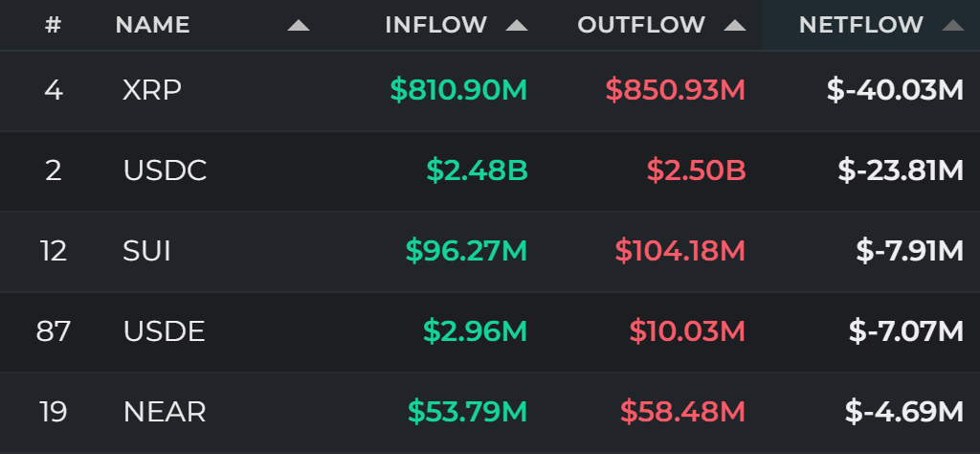The width and height of the screenshot is (980, 454).
Task: Select the SUI token row
Action: coord(490,251)
